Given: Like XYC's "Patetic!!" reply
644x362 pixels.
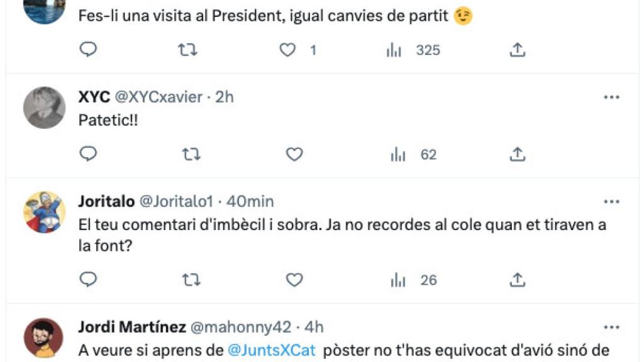Looking at the screenshot, I should pos(294,153).
